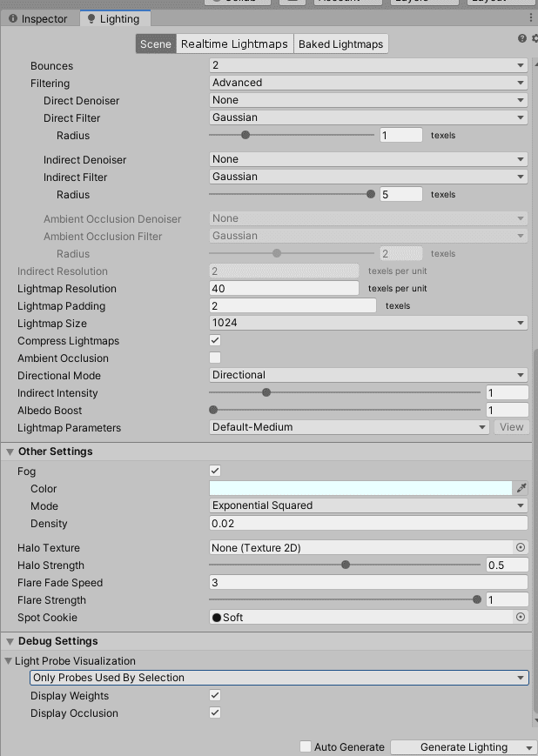Screen dimensions: 538x756
Task: Click the Fog Color swatch
Action: [x=360, y=489]
